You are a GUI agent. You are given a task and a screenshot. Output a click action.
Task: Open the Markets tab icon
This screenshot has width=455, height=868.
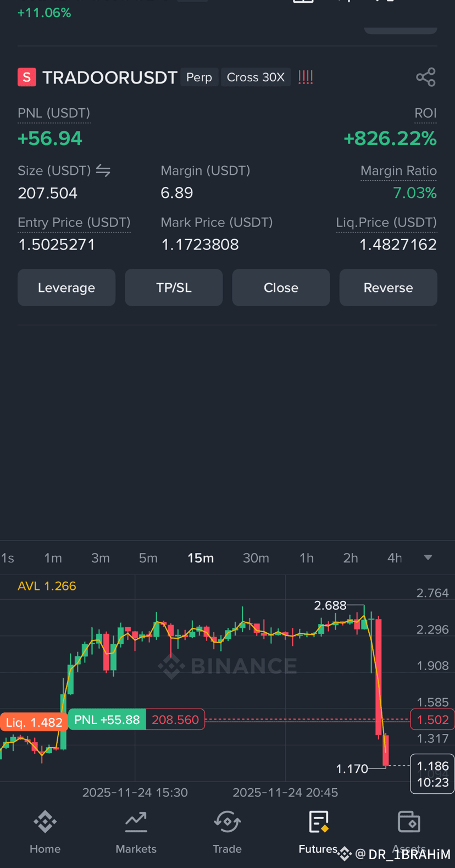tap(136, 822)
